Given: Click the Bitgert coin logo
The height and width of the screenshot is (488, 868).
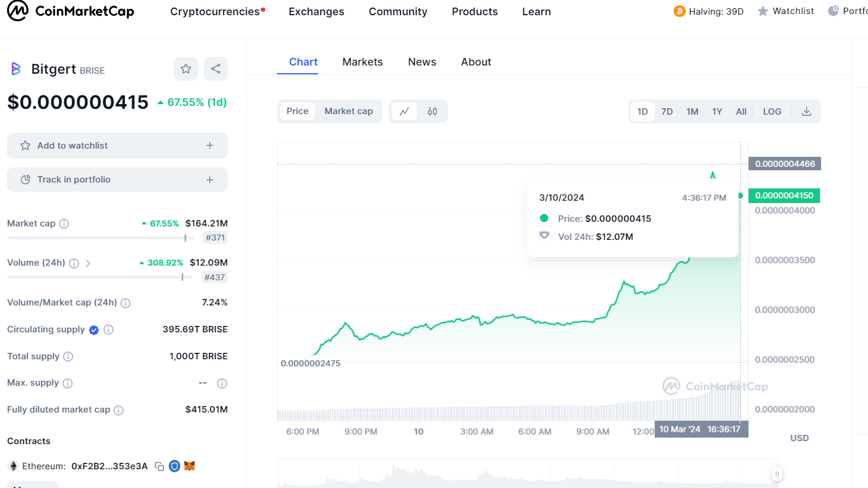Looking at the screenshot, I should [x=16, y=69].
